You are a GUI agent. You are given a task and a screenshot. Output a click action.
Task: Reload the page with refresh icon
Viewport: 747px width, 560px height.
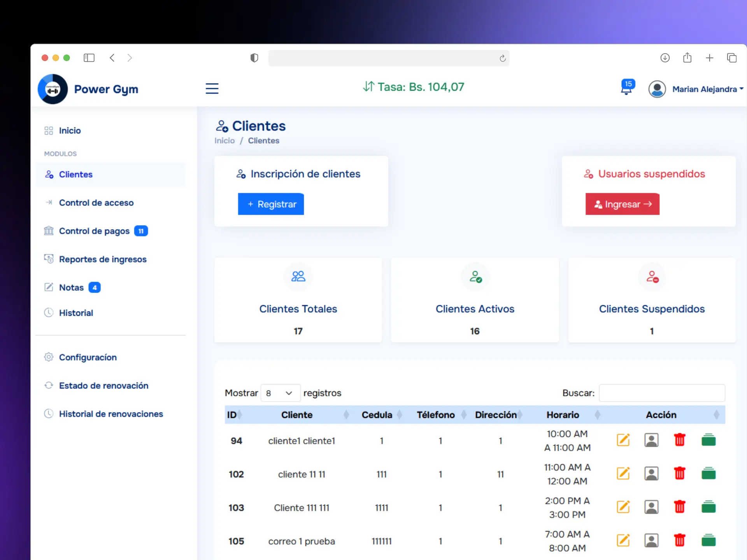502,58
